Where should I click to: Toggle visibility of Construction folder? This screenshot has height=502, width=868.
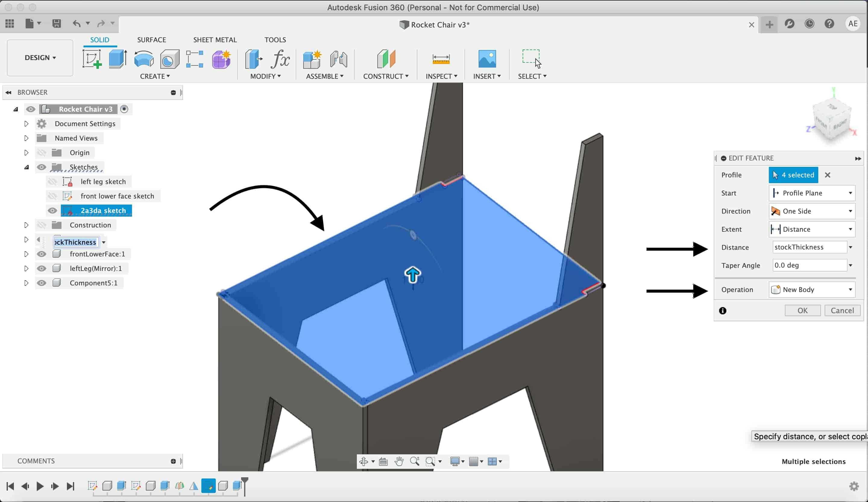[42, 225]
